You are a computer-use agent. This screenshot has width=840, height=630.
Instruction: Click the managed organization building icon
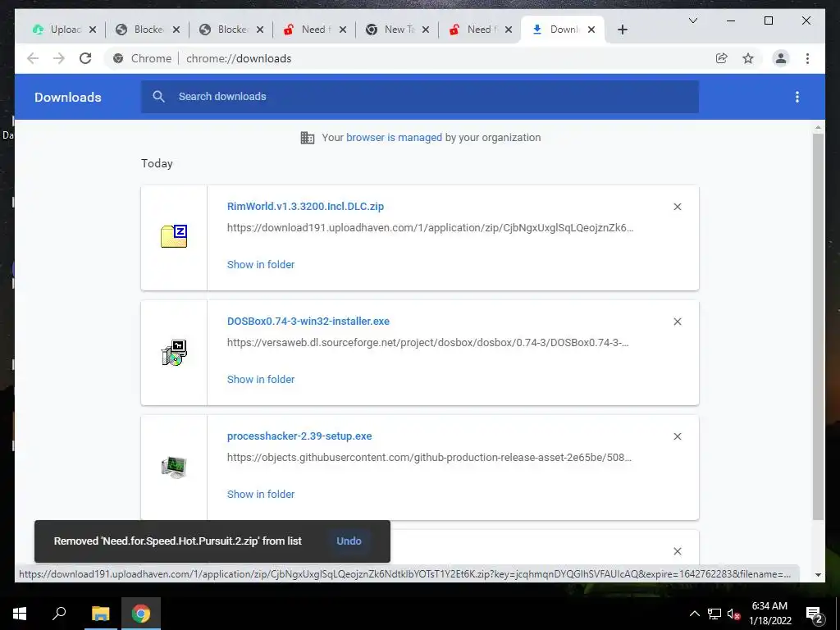(308, 138)
